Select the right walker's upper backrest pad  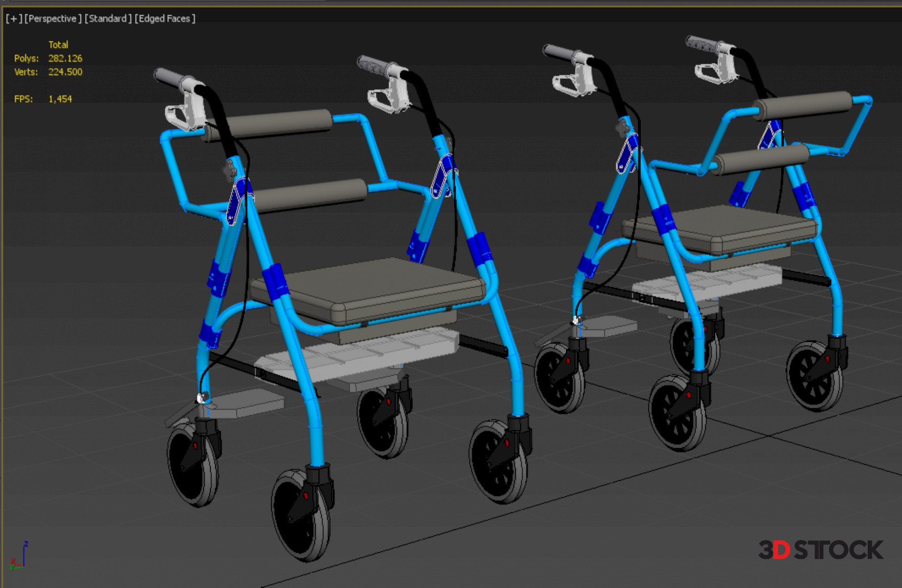pos(806,104)
